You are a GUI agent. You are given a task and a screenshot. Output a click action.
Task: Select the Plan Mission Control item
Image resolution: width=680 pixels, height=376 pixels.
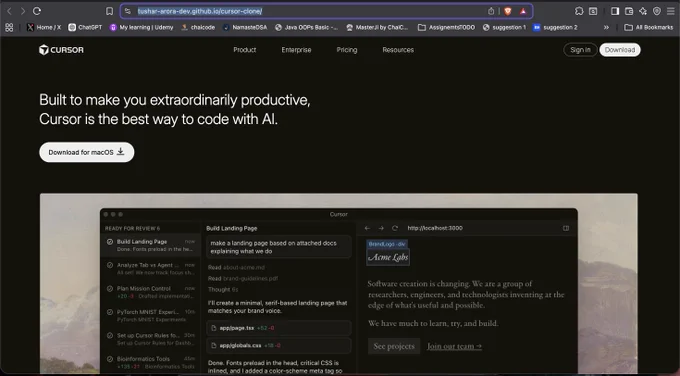pyautogui.click(x=150, y=292)
